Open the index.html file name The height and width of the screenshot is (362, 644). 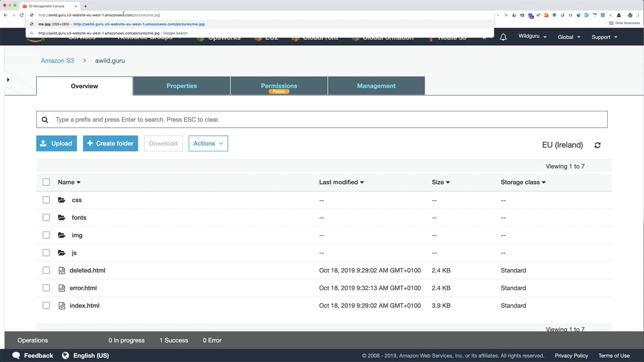coord(85,306)
